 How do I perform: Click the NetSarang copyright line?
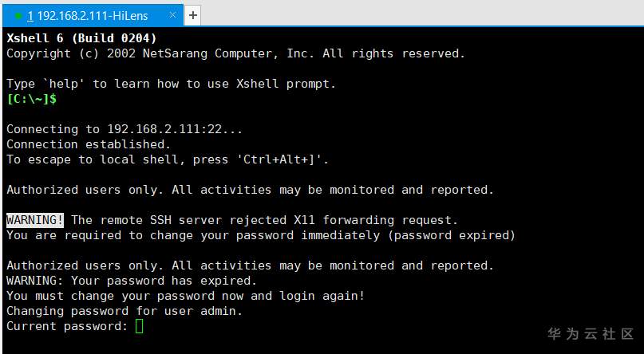(x=235, y=53)
